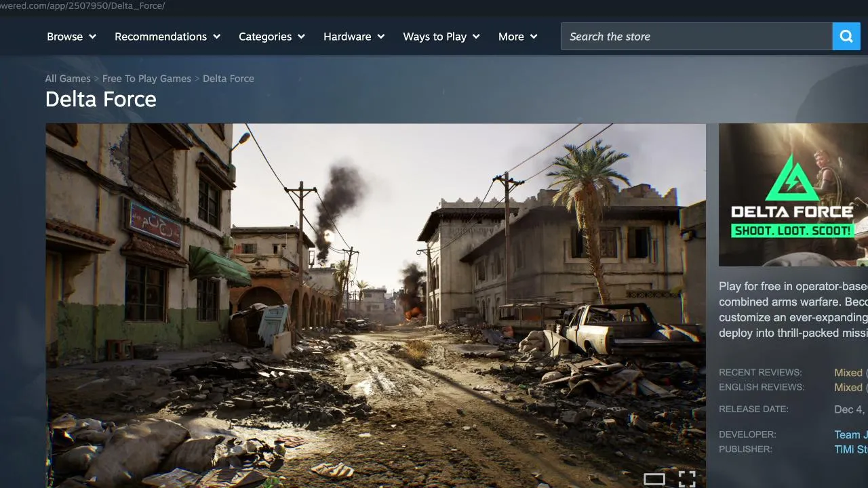The height and width of the screenshot is (488, 868).
Task: Open the Categories dropdown
Action: click(x=272, y=37)
